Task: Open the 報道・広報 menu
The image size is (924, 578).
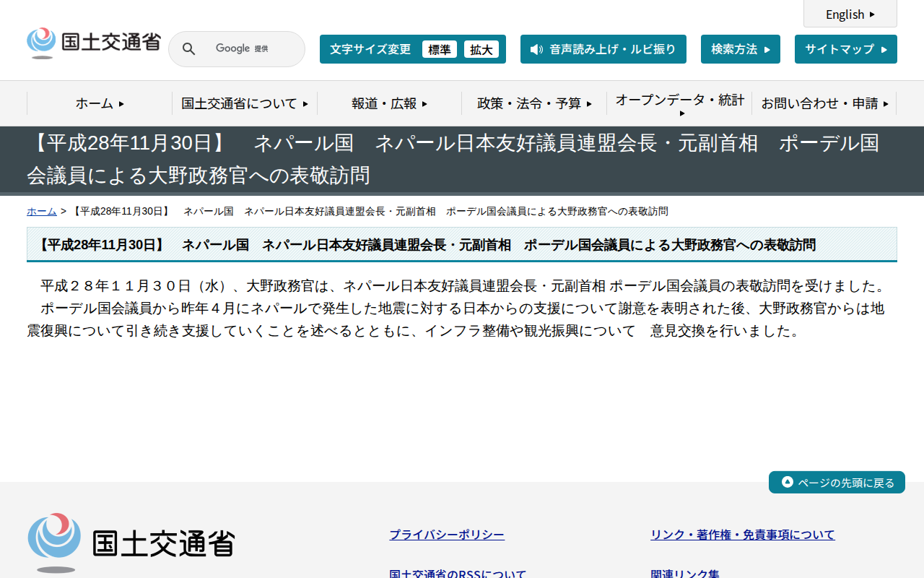Action: point(390,103)
